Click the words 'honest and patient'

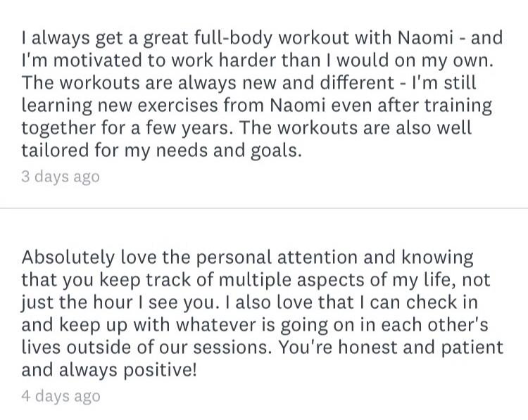(x=420, y=348)
